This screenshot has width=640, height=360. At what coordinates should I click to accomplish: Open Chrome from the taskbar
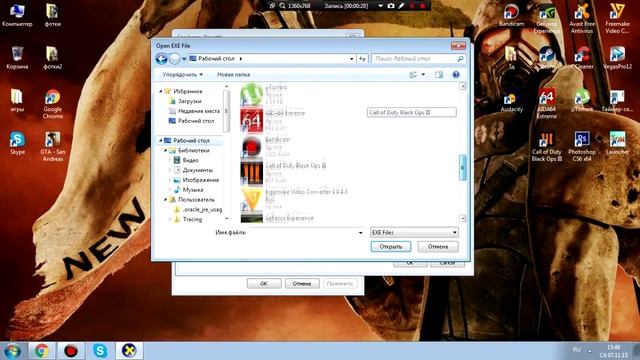point(41,351)
